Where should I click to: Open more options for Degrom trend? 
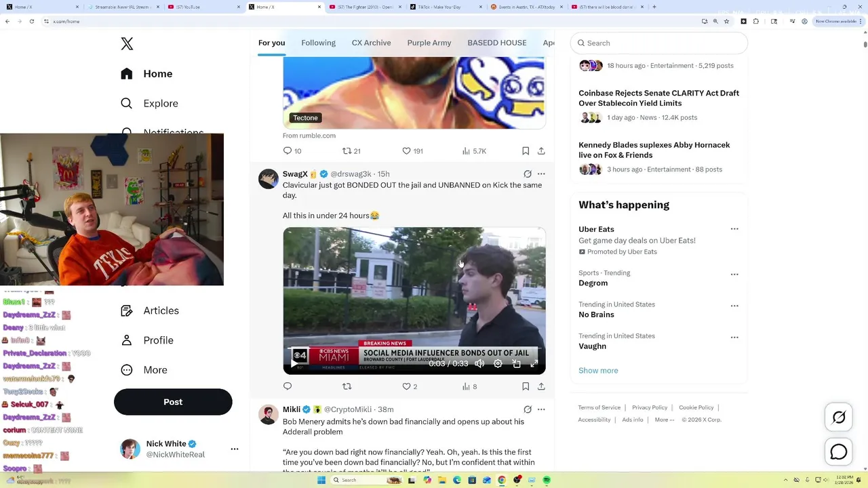pos(734,274)
